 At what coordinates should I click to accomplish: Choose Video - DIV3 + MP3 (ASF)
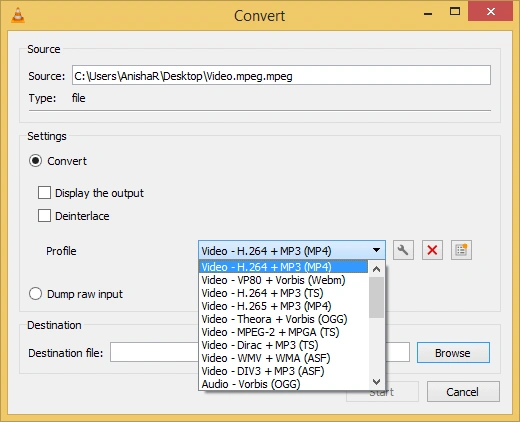click(283, 371)
